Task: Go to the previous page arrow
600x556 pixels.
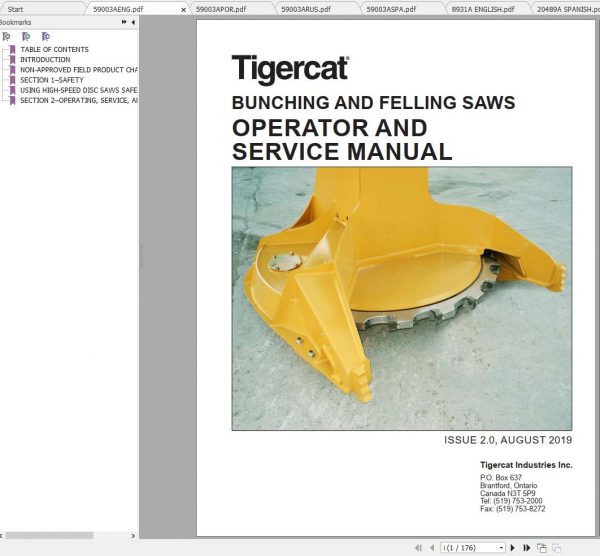Action: point(432,548)
